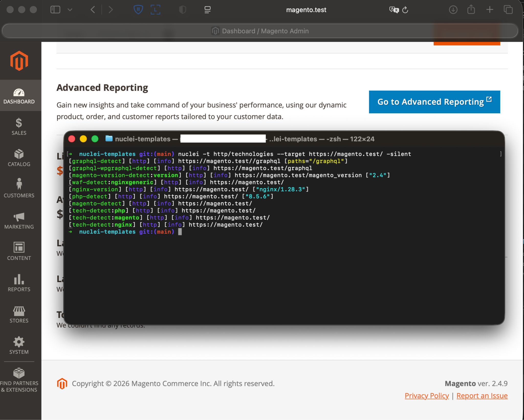524x420 pixels.
Task: Click the footer copyright text
Action: 173,383
